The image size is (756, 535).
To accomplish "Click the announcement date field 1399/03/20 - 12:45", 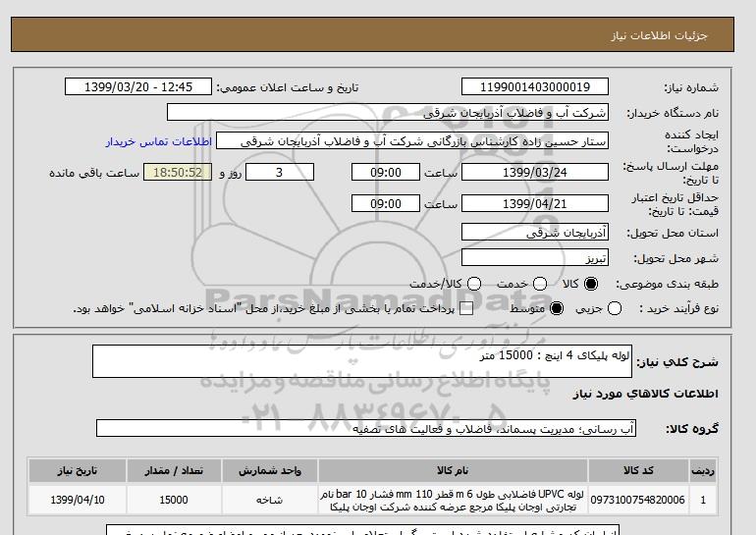I will click(x=138, y=86).
